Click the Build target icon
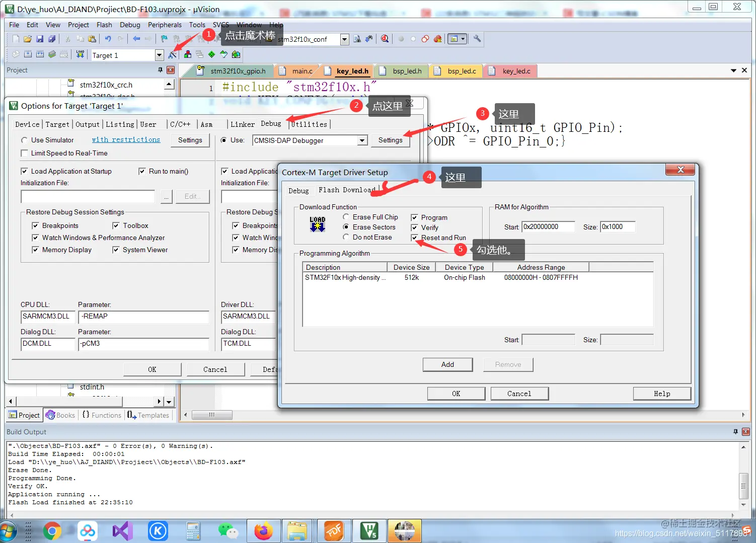The height and width of the screenshot is (543, 756). pos(28,54)
